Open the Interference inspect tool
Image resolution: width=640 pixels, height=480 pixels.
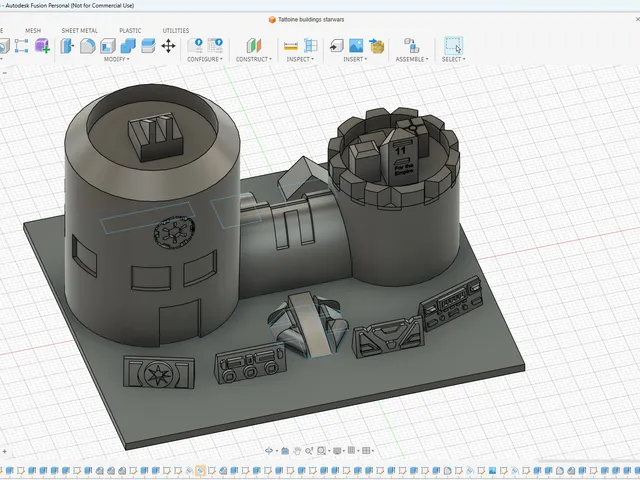click(x=311, y=46)
